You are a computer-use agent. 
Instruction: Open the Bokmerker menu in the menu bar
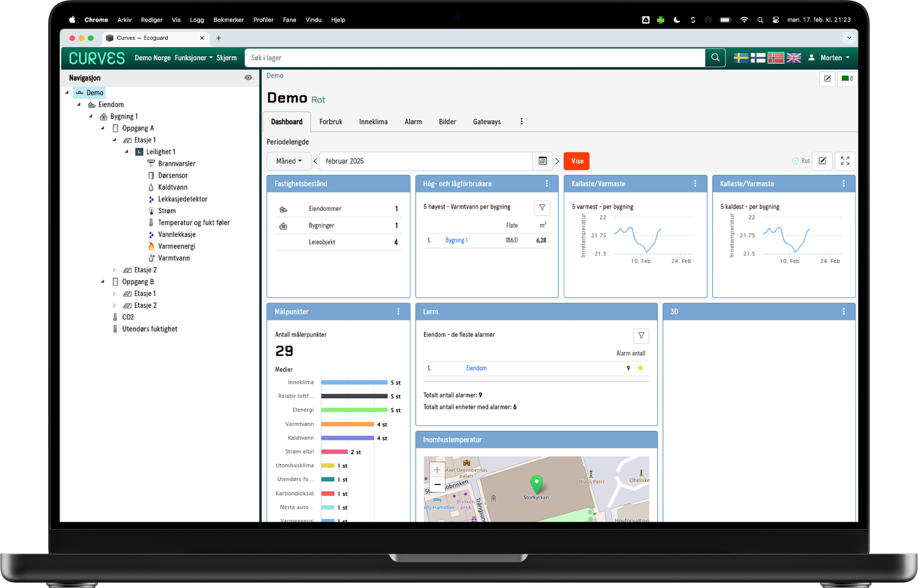pos(228,19)
